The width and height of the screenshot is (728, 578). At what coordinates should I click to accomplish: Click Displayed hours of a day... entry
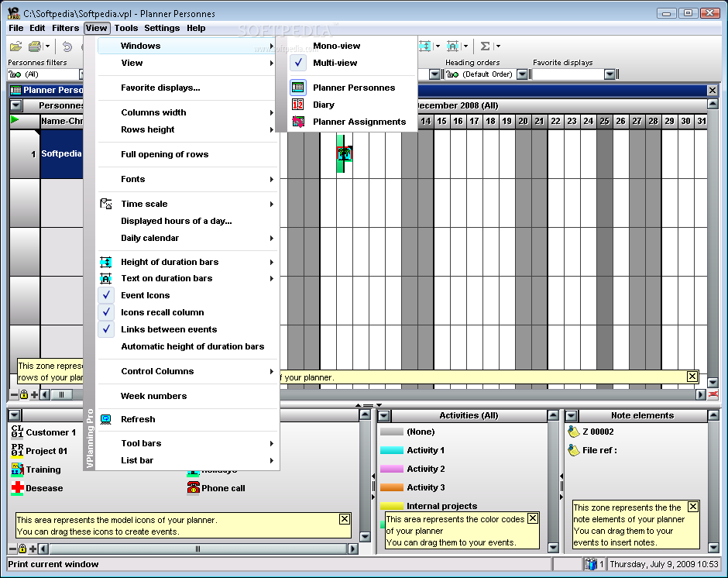coord(177,221)
